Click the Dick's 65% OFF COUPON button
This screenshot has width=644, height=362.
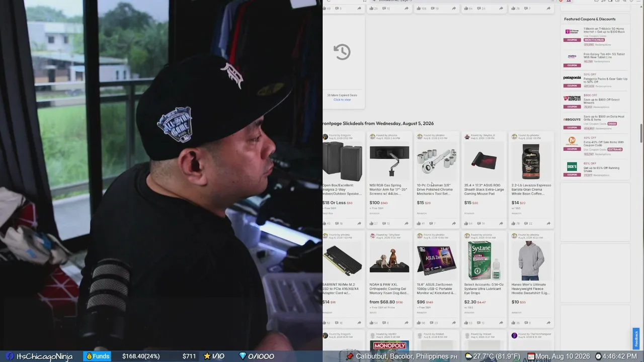pos(572,174)
